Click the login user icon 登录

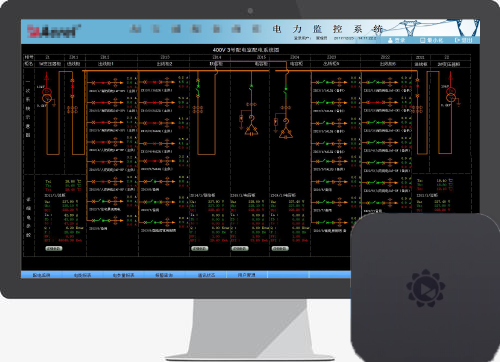click(x=390, y=40)
